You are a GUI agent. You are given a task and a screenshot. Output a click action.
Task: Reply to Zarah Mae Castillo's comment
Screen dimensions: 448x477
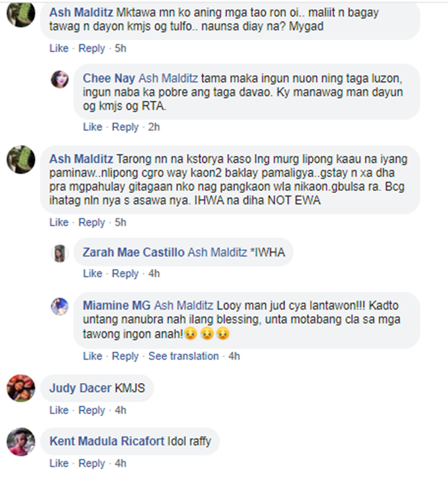tap(125, 274)
